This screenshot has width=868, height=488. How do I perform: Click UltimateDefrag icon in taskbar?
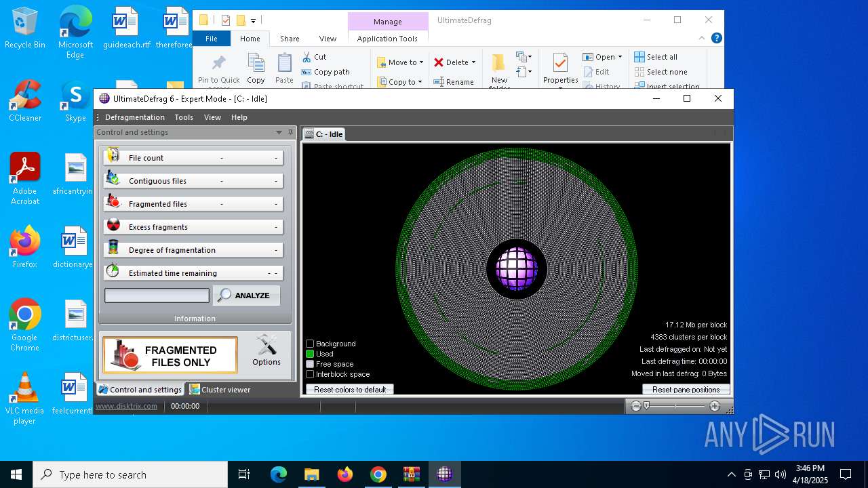pos(445,474)
